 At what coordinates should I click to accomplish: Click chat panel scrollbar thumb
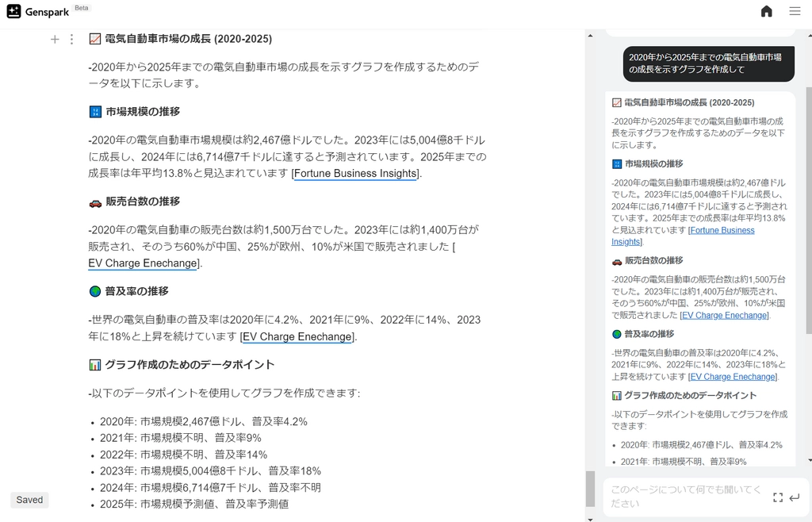pos(809,209)
